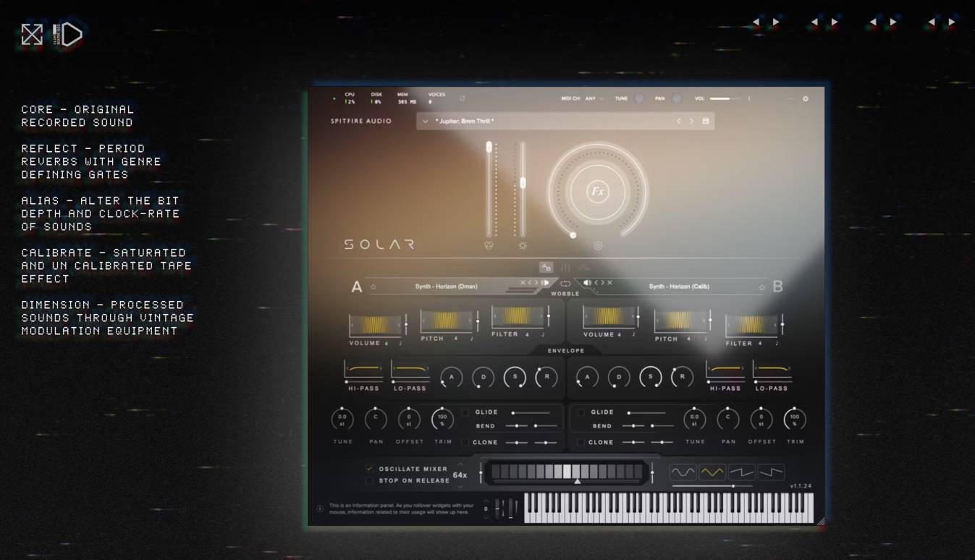
Task: Click the Sound A name 'Synth - Horizon (Dmsn)'
Action: pos(446,287)
